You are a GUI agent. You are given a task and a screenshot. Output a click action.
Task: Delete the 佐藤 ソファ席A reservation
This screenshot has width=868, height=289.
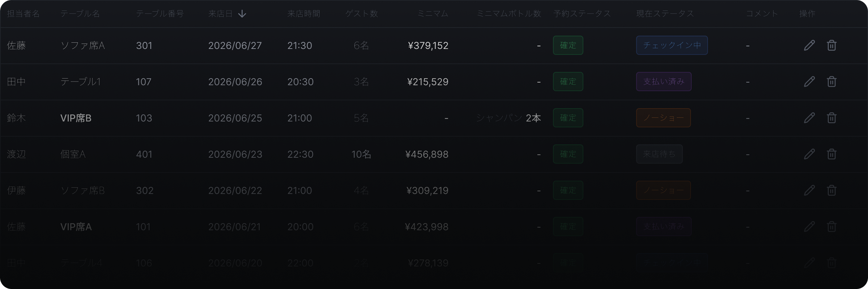coord(831,46)
